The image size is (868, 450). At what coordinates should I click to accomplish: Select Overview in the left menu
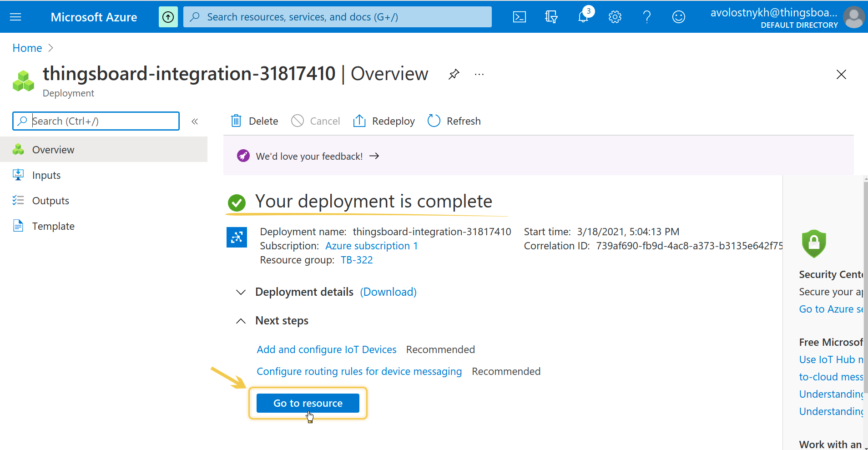point(104,149)
